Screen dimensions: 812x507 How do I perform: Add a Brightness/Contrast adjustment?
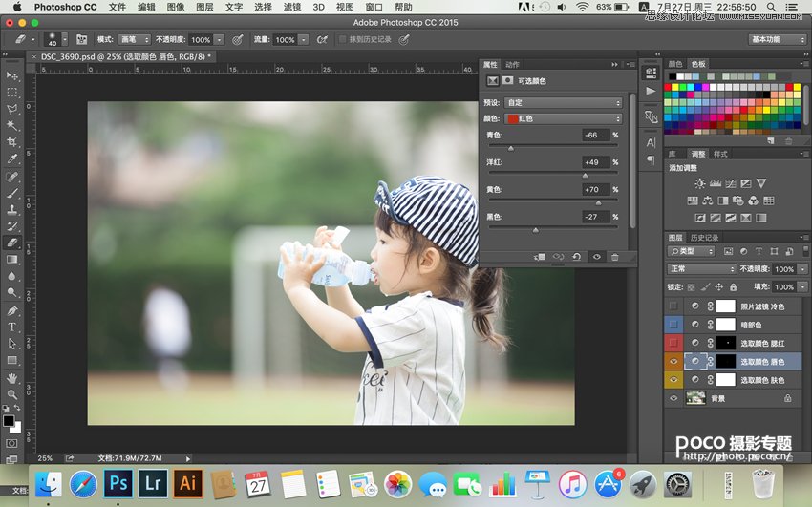click(x=700, y=183)
